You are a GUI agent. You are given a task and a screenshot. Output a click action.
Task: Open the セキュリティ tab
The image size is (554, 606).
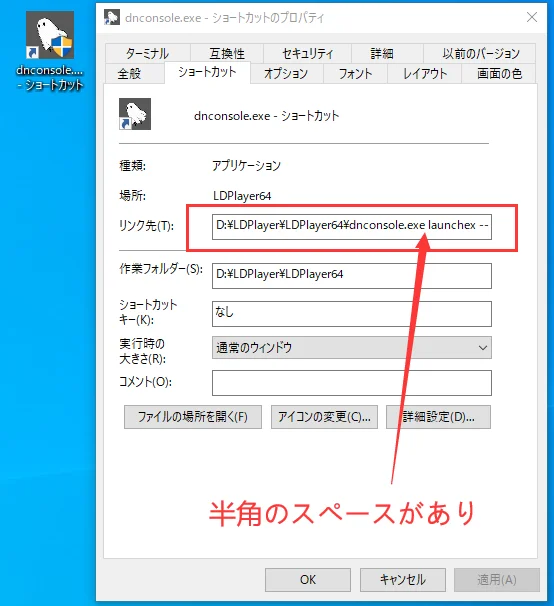307,53
